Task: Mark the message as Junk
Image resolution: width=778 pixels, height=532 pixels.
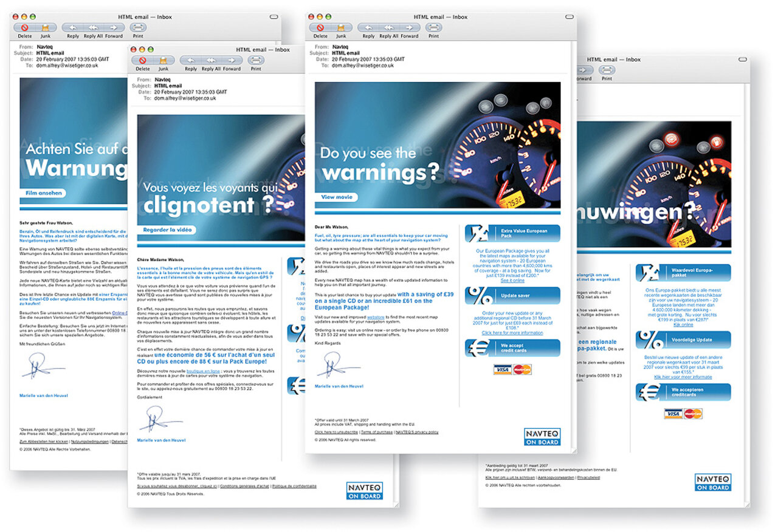Action: point(340,29)
